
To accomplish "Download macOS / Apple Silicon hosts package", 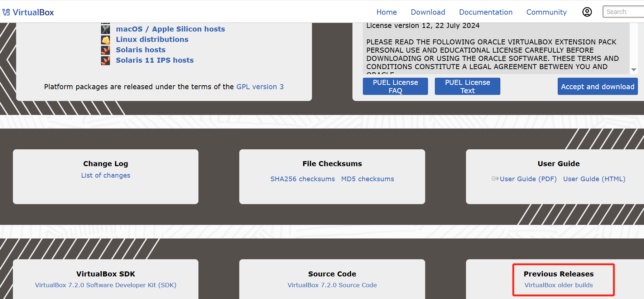I will (x=170, y=29).
